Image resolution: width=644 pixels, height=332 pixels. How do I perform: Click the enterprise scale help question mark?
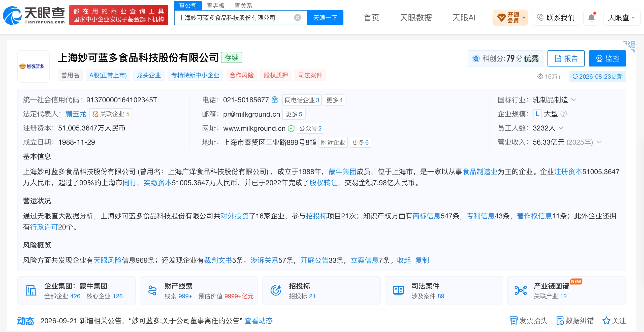(564, 114)
